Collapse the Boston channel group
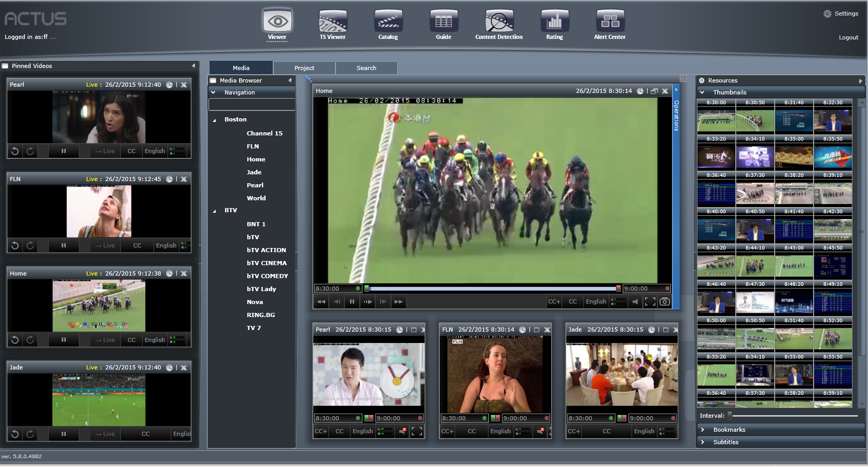 point(214,120)
